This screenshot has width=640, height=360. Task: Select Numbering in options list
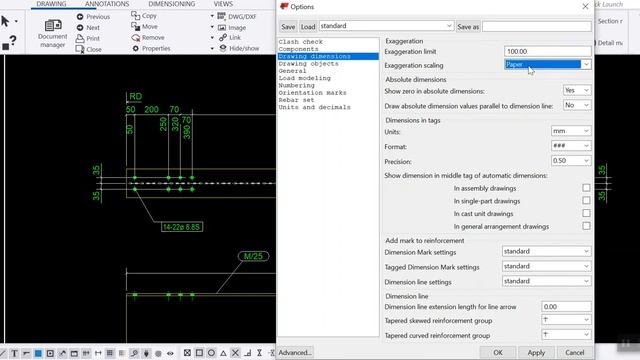tap(296, 85)
